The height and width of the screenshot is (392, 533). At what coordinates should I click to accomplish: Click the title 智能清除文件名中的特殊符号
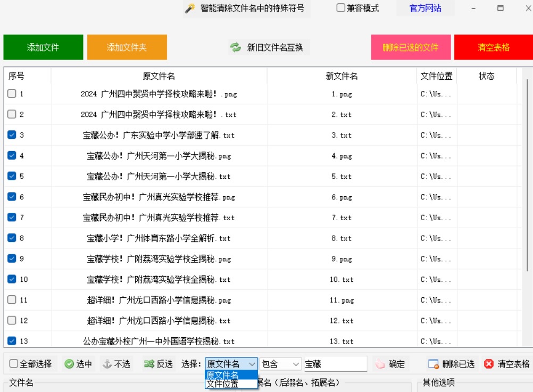pyautogui.click(x=252, y=8)
